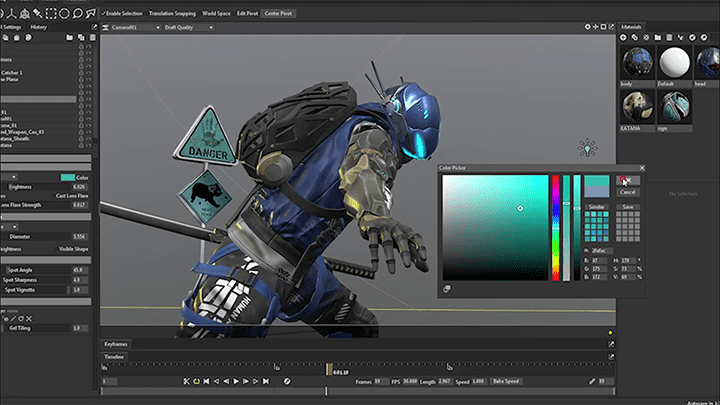Screen dimensions: 720x405
Task: Select the rotate gizmo tool in top toolbar
Action: [x=25, y=13]
